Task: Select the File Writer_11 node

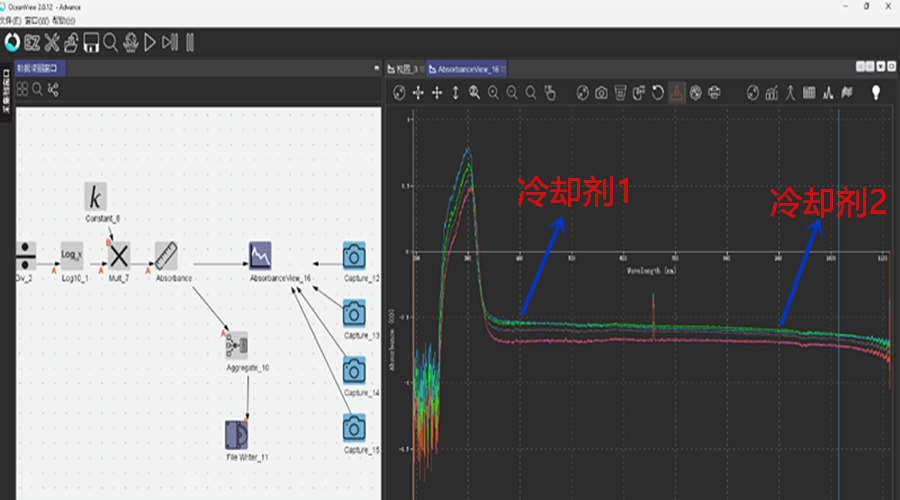Action: pyautogui.click(x=237, y=435)
